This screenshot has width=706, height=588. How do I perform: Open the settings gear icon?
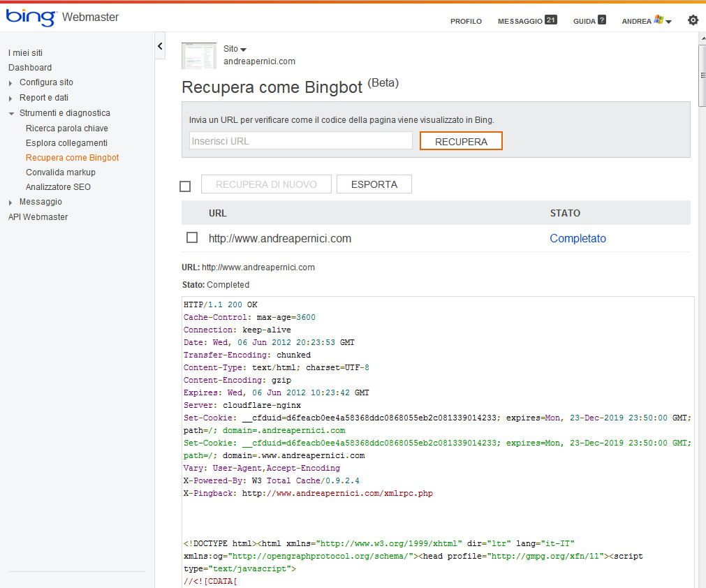pyautogui.click(x=693, y=20)
